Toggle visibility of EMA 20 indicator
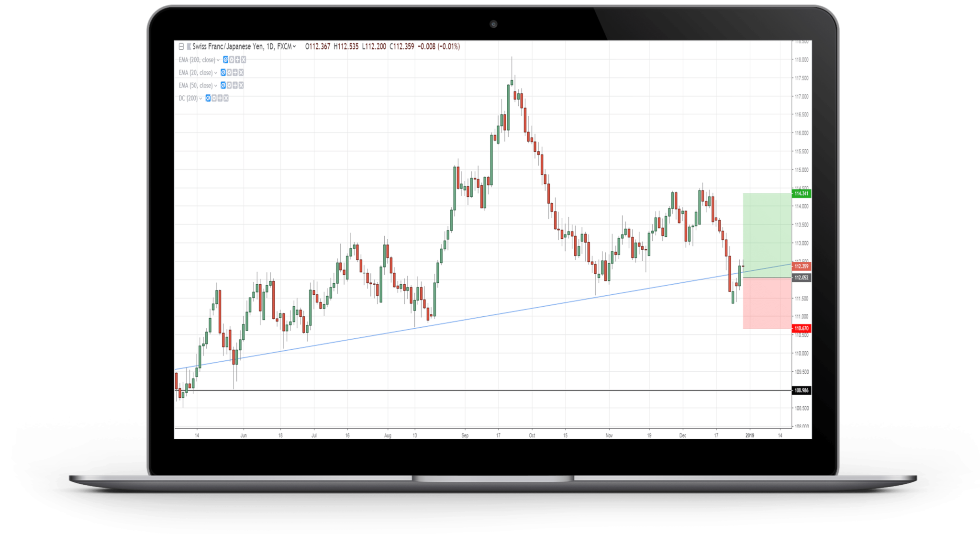 point(223,73)
